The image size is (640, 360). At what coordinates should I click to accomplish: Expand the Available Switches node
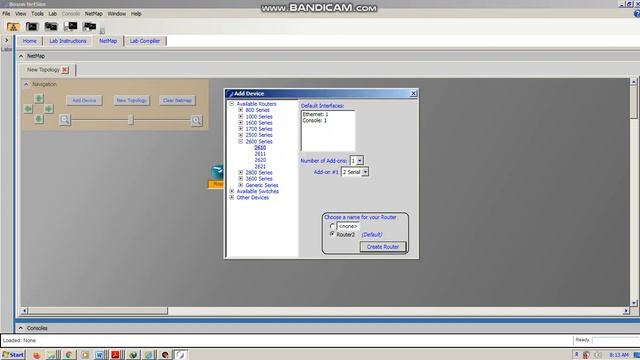click(232, 191)
